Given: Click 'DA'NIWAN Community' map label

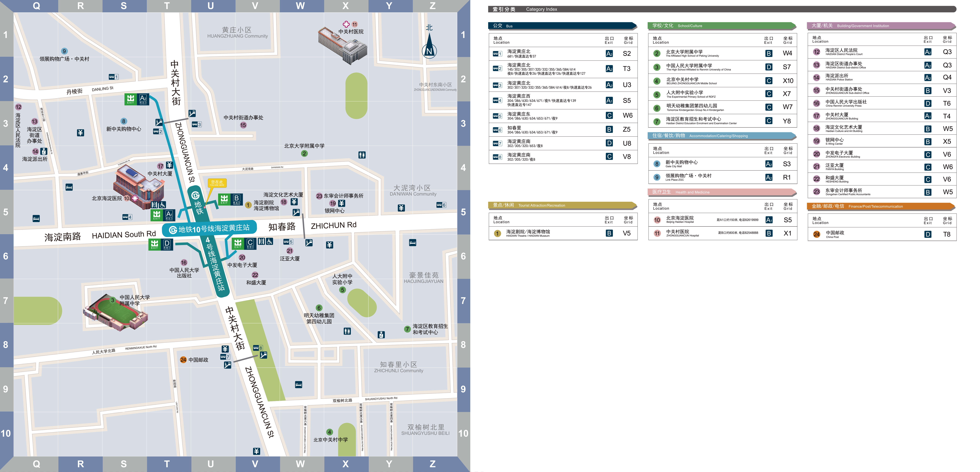Looking at the screenshot, I should 413,194.
